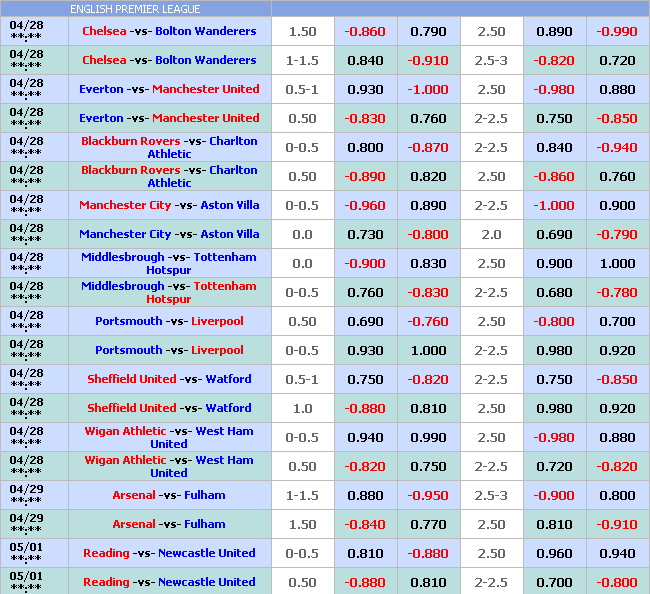Select 0.800 odds in Blackburn 0-0.5 handicap row
The image size is (650, 594).
point(365,148)
